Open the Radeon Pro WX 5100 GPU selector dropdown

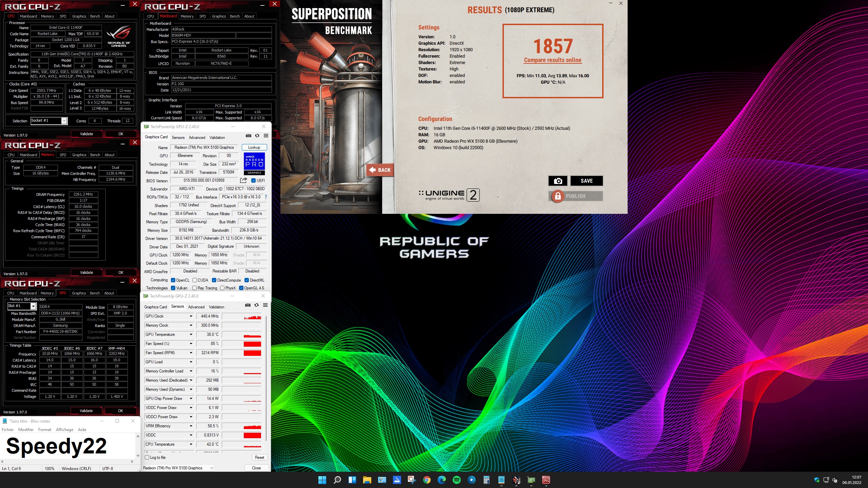[x=178, y=468]
